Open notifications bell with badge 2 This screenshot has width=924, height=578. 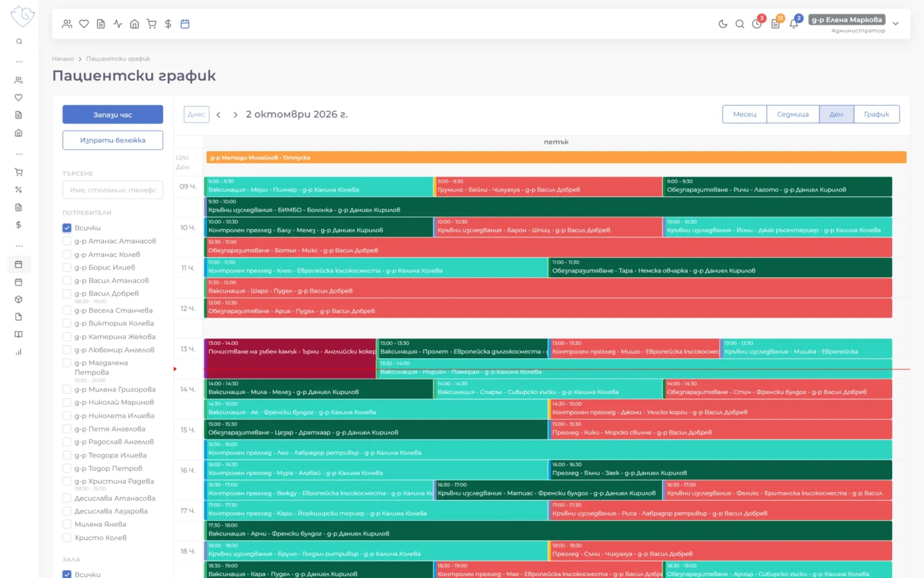pos(795,23)
